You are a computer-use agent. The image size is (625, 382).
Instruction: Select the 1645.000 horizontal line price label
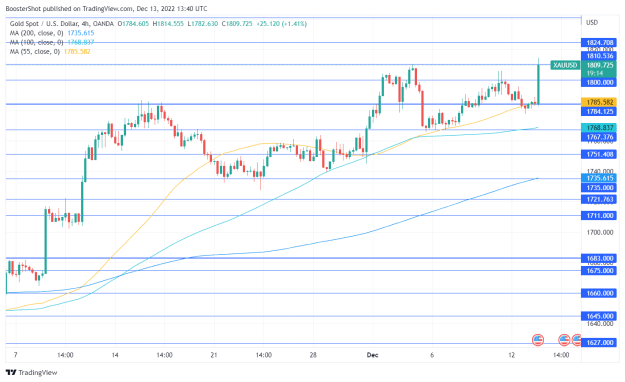click(599, 316)
